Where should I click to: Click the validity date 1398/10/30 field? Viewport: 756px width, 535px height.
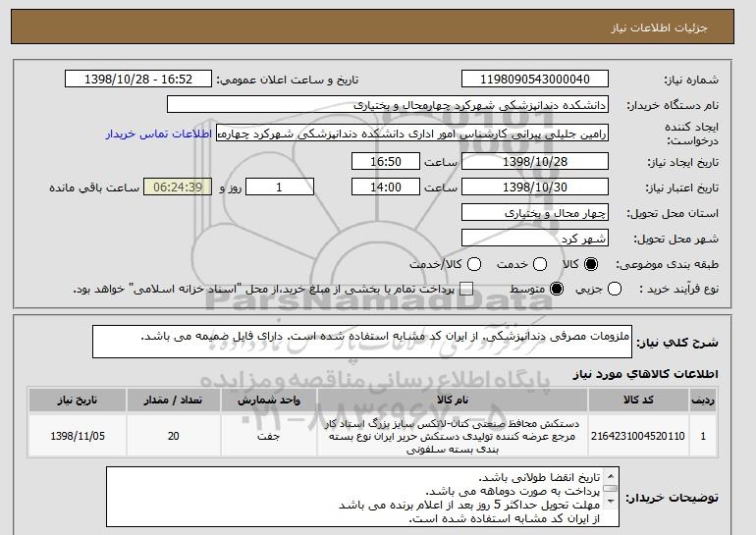tap(535, 187)
